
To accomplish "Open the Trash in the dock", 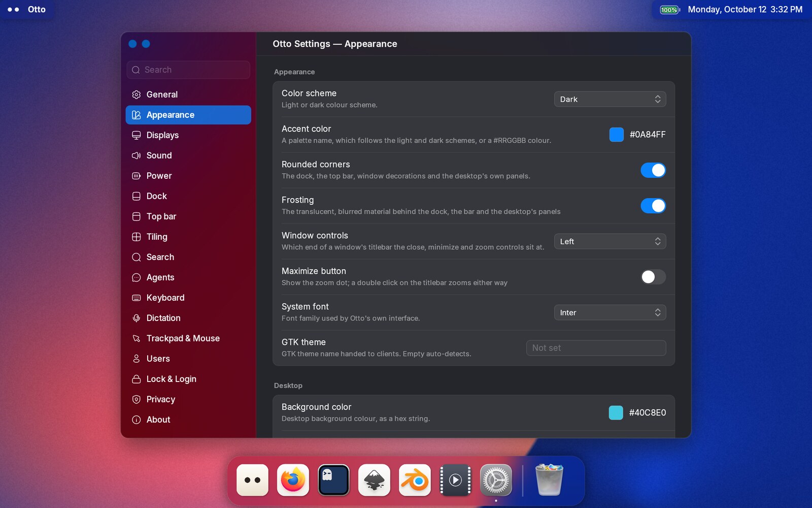I will click(549, 480).
